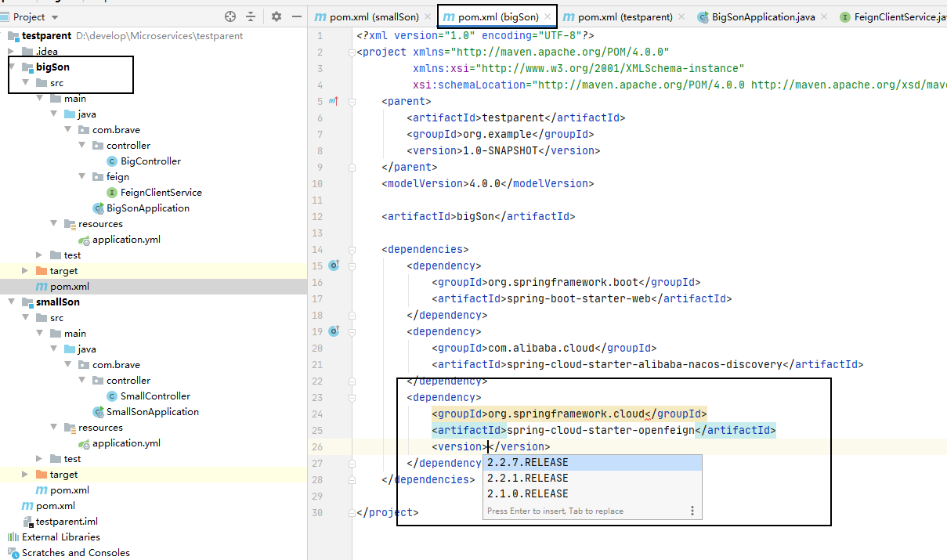Collapse the smallSon resources folder
This screenshot has height=560, width=947.
[54, 428]
